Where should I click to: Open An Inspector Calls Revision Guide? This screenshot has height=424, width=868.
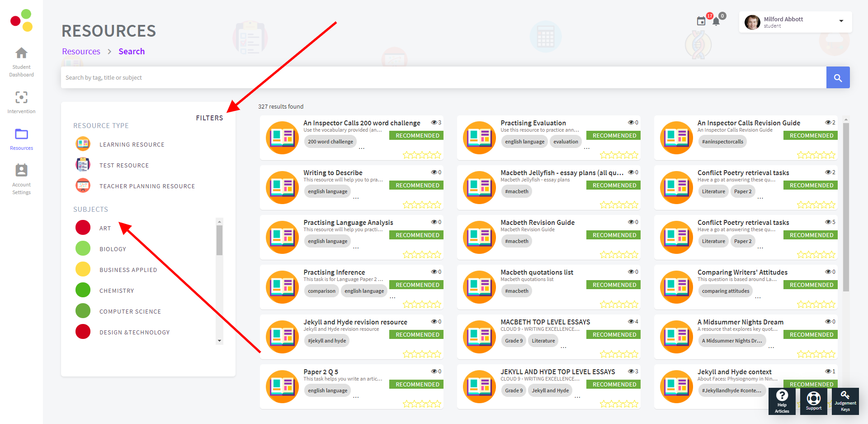[x=748, y=123]
